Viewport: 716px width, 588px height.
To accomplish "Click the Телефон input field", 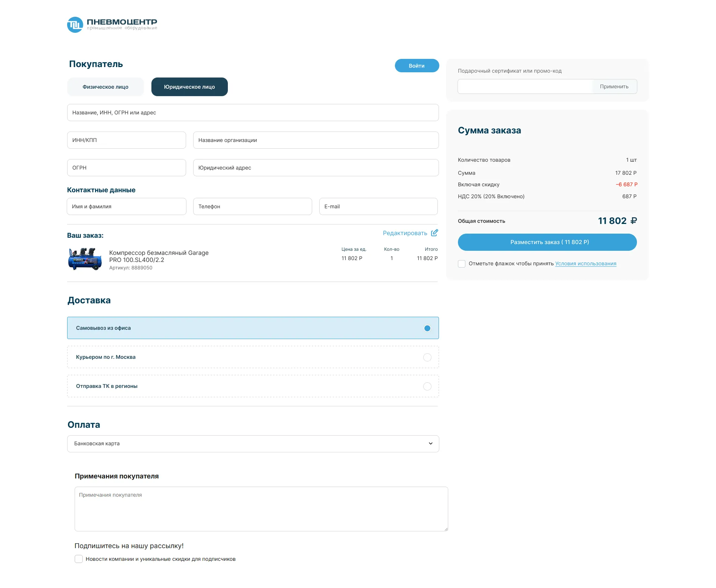I will [252, 206].
